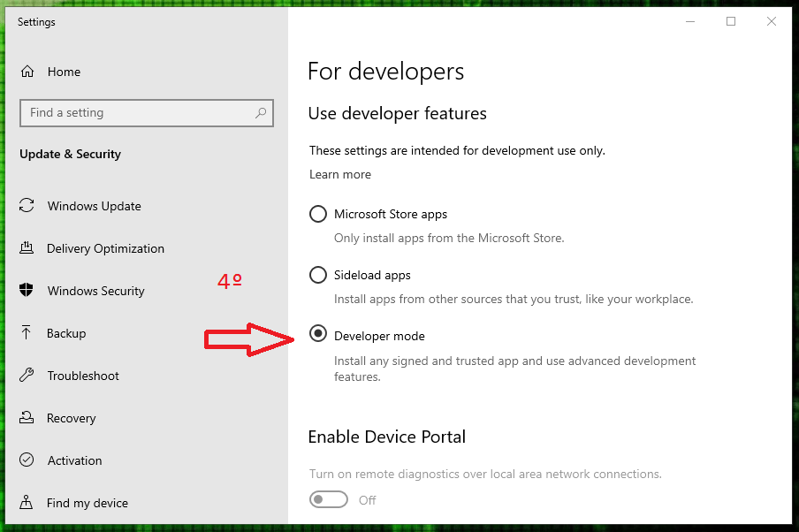This screenshot has height=532, width=799.
Task: Enable Developer mode
Action: point(318,334)
